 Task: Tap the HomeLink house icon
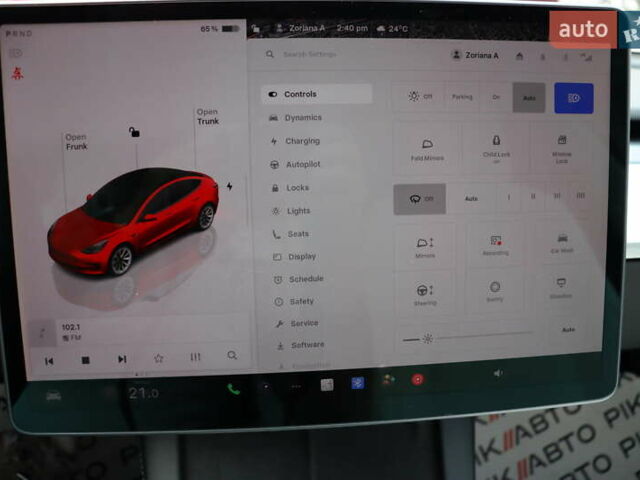point(519,56)
